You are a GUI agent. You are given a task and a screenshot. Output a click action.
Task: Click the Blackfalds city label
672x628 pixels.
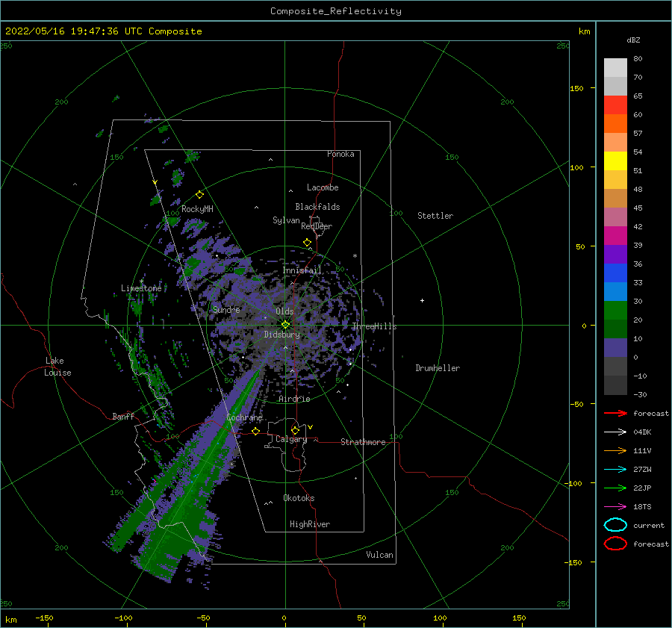coord(317,207)
